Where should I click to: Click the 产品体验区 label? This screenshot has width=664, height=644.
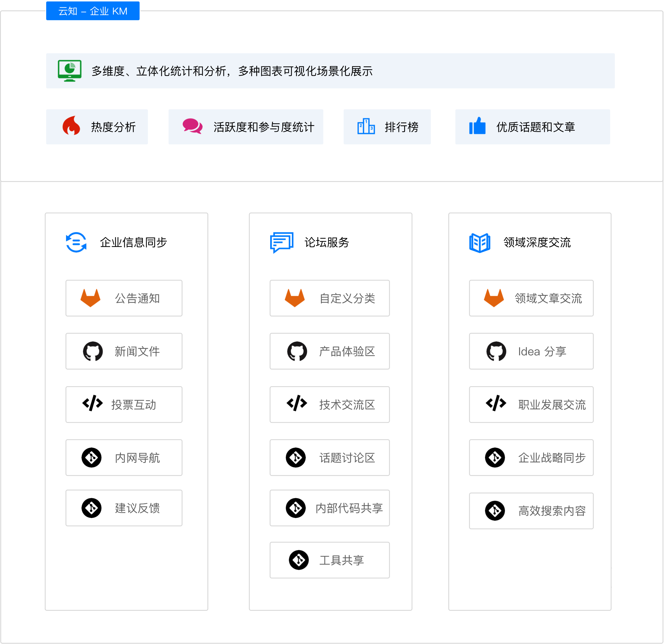347,352
